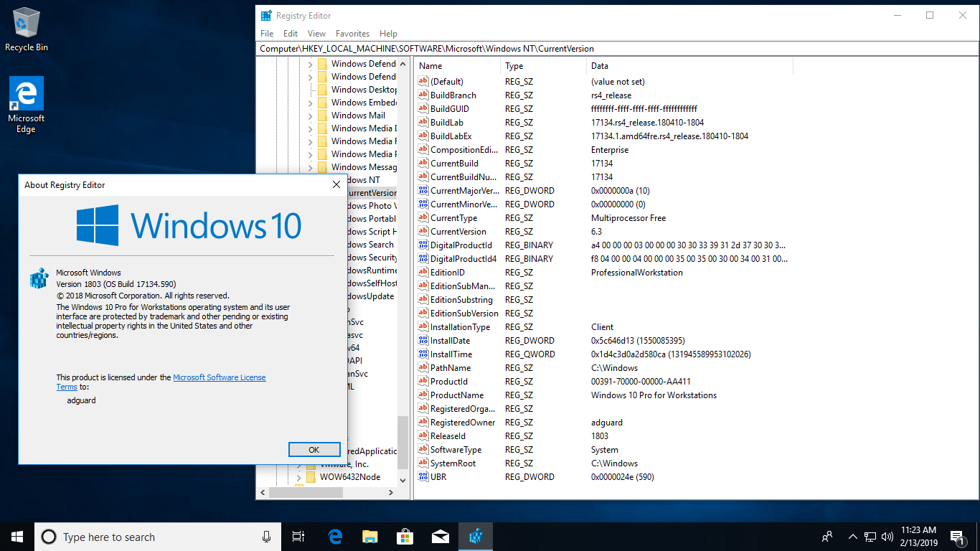This screenshot has height=551, width=980.
Task: Select the ProductName string value icon
Action: [x=423, y=395]
